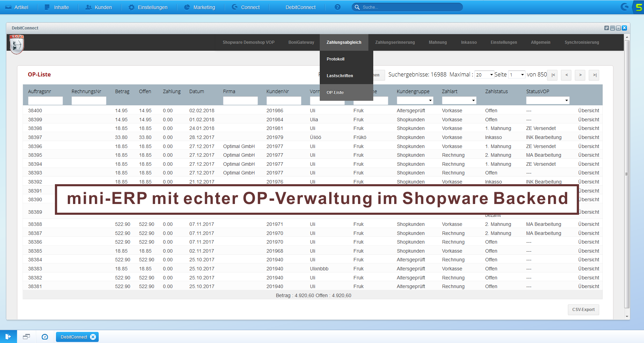
Task: Click customer number 201986
Action: tap(275, 111)
